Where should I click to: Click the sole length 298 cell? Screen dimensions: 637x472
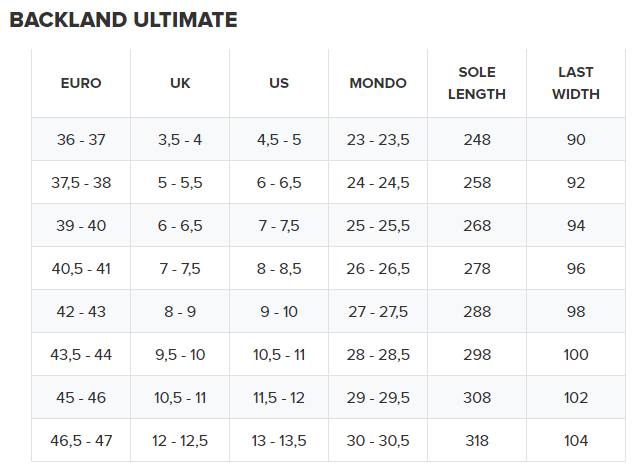pyautogui.click(x=477, y=355)
